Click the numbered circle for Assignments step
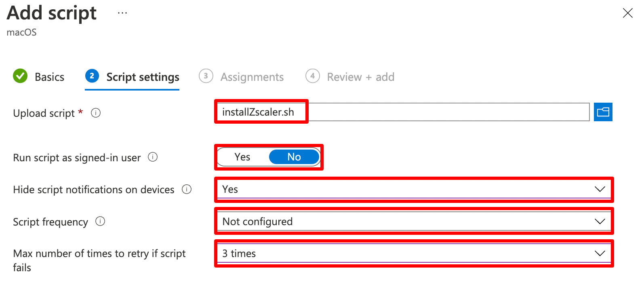Image resolution: width=644 pixels, height=291 pixels. click(206, 76)
